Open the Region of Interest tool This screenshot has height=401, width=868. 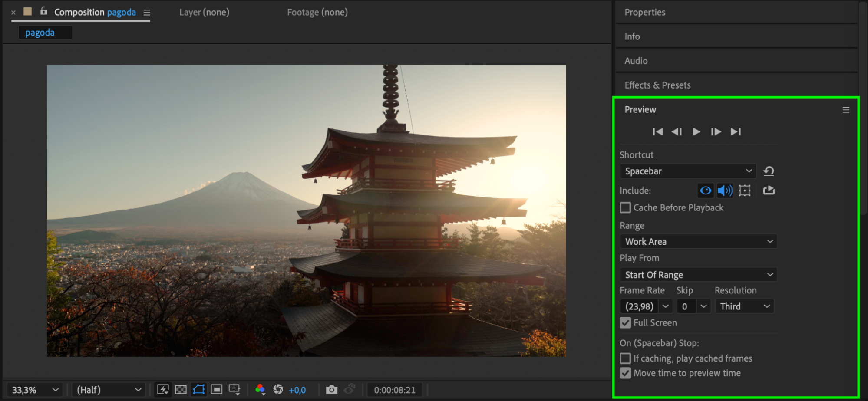coord(216,390)
